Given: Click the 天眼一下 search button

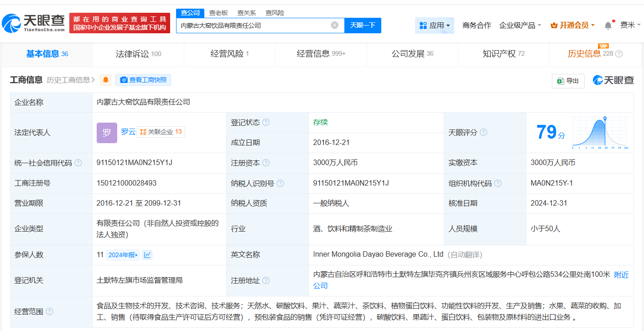Looking at the screenshot, I should tap(363, 25).
